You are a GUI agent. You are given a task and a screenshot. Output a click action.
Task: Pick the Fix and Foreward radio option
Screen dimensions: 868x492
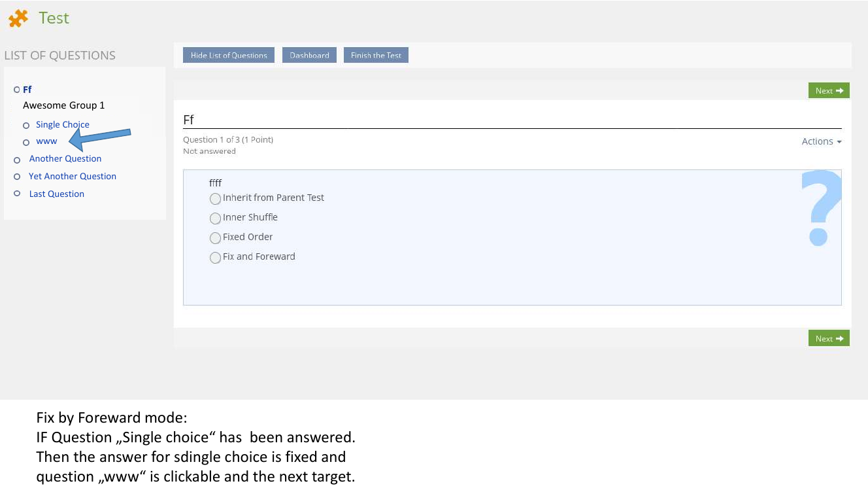[x=215, y=258]
